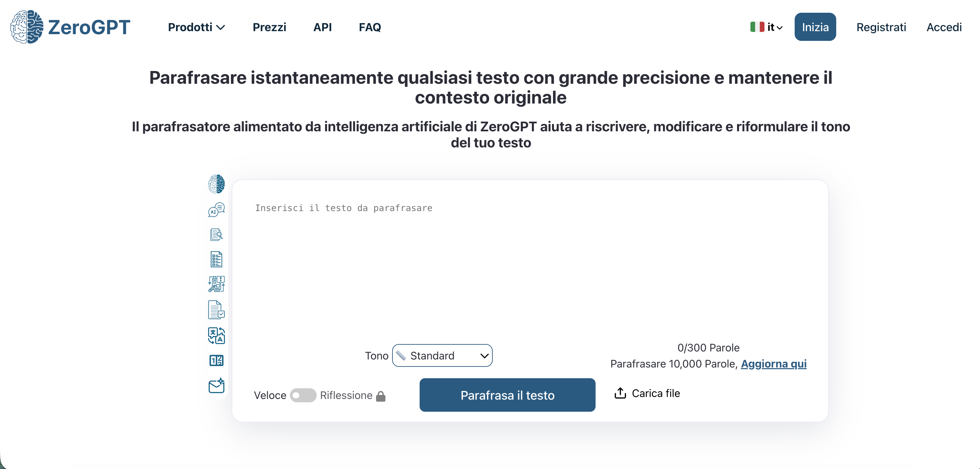Click the Inizia button
980x469 pixels.
815,27
